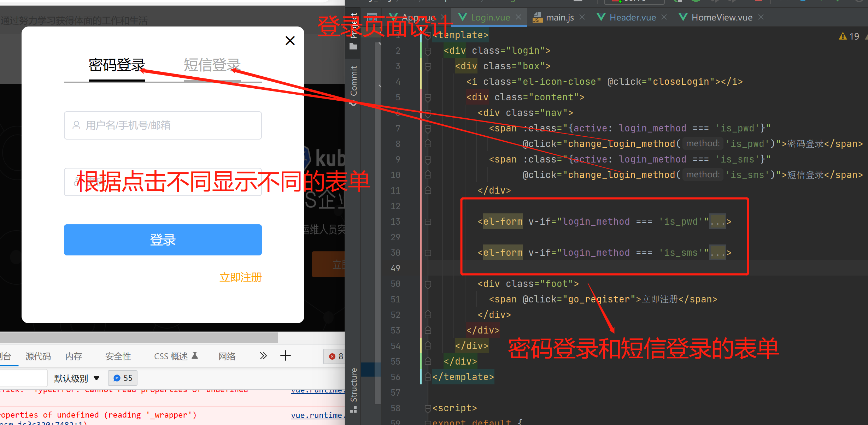Click the 立即注册 link

click(240, 277)
